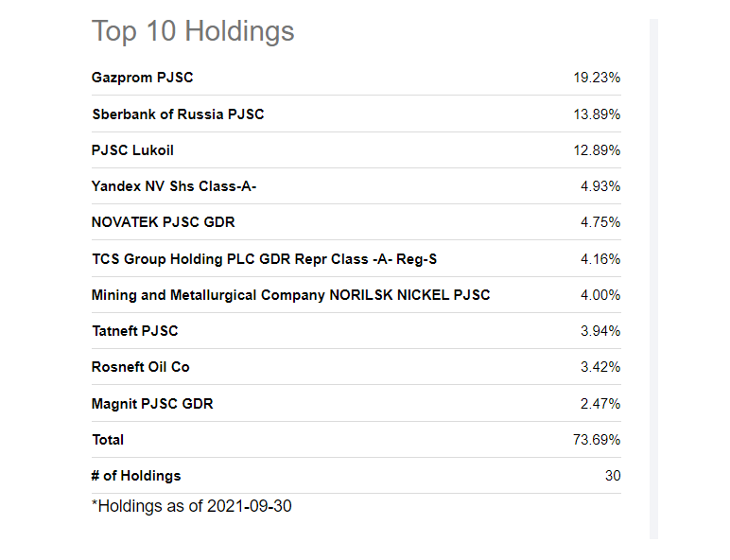Viewport: 730px width, 560px height.
Task: Click the 73.69% total percentage
Action: [597, 440]
